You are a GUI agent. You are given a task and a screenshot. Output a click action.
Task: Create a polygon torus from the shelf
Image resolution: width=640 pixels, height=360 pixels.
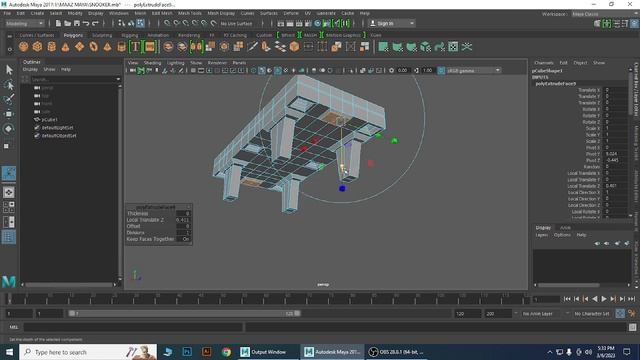click(93, 47)
